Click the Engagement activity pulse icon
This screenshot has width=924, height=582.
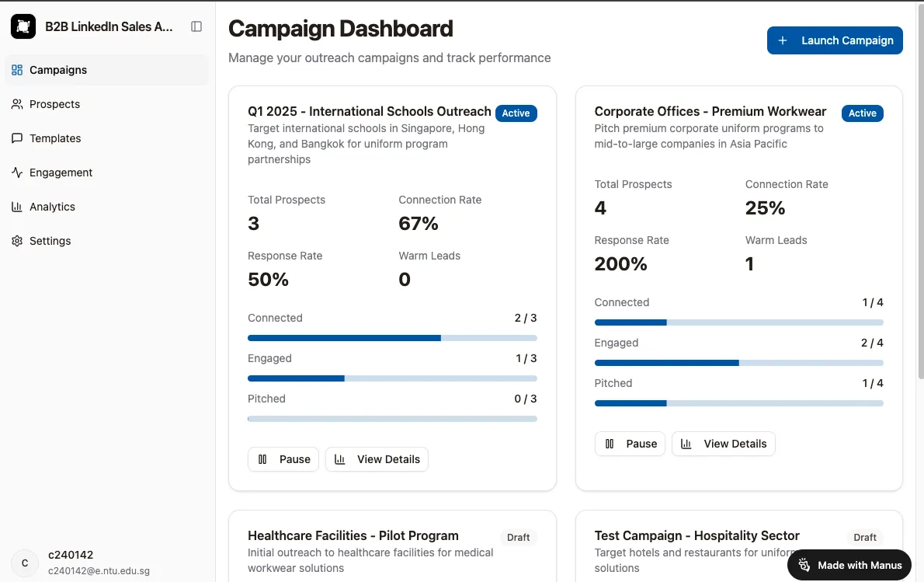tap(17, 173)
